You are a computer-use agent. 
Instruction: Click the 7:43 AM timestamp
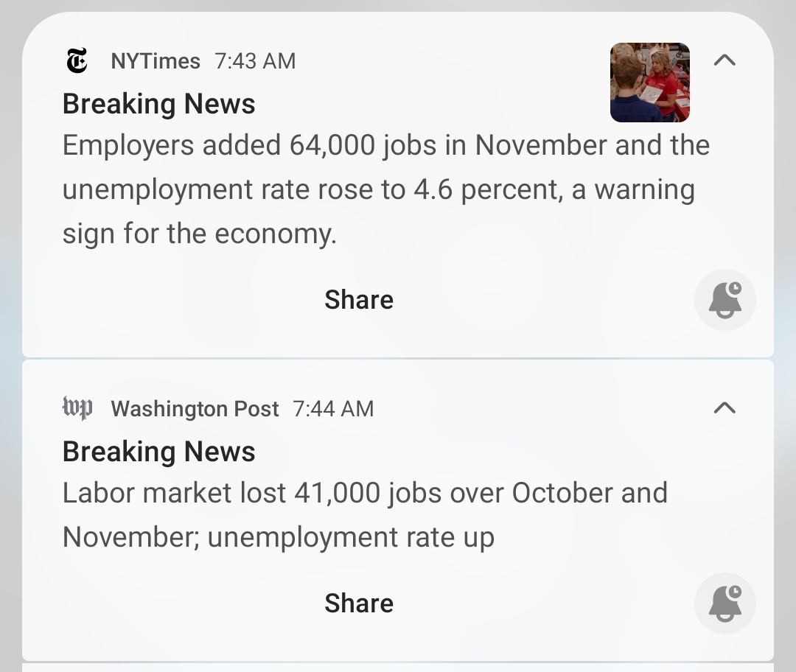255,61
